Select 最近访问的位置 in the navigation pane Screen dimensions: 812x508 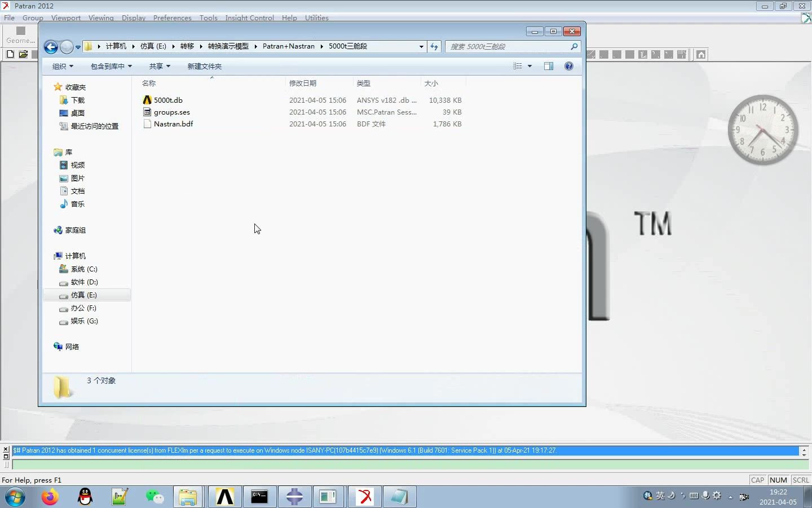[x=95, y=126]
